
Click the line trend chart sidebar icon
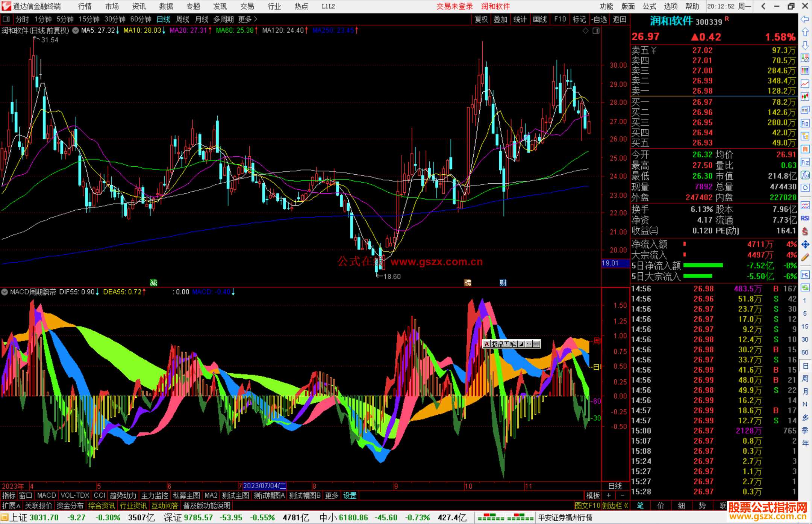(x=805, y=84)
